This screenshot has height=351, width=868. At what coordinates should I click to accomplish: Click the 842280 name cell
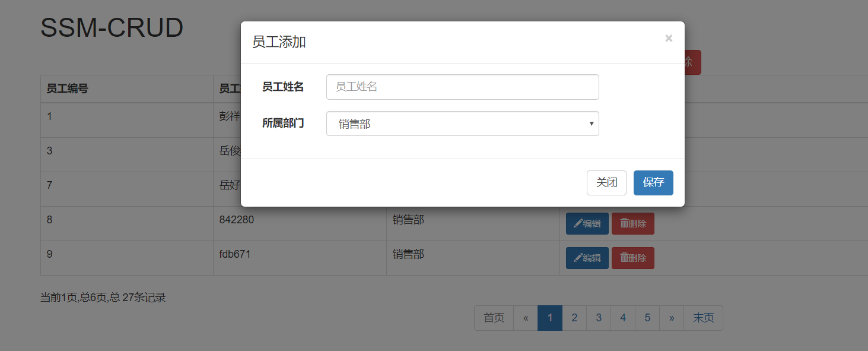point(300,224)
